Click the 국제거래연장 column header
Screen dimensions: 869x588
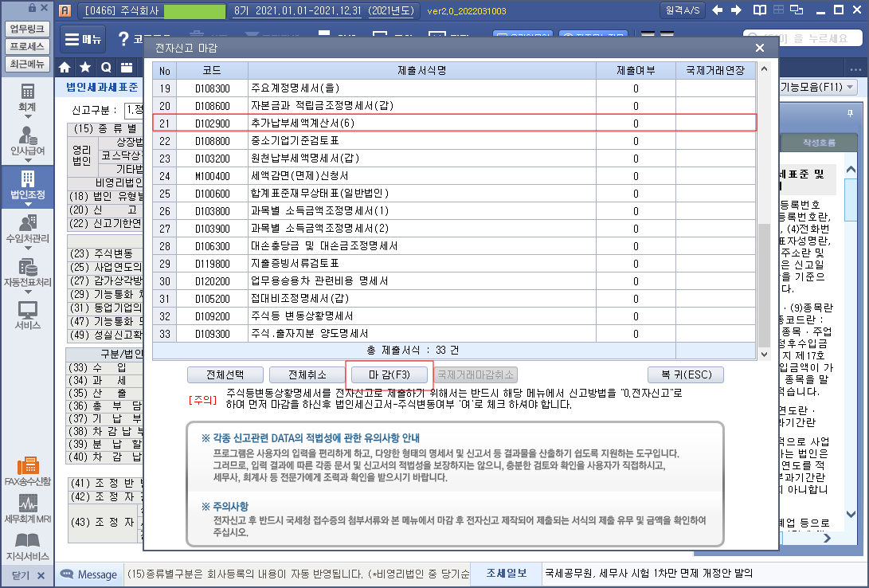[x=715, y=70]
